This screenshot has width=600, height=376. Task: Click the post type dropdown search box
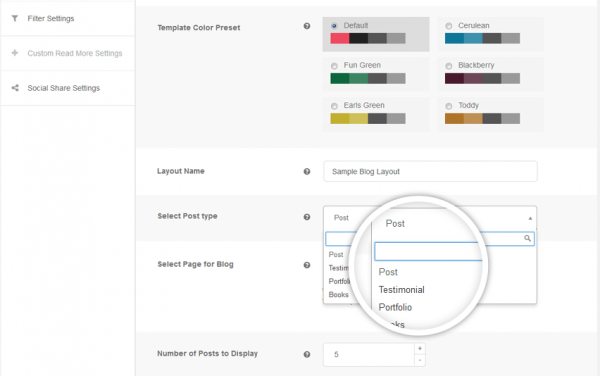tap(430, 239)
